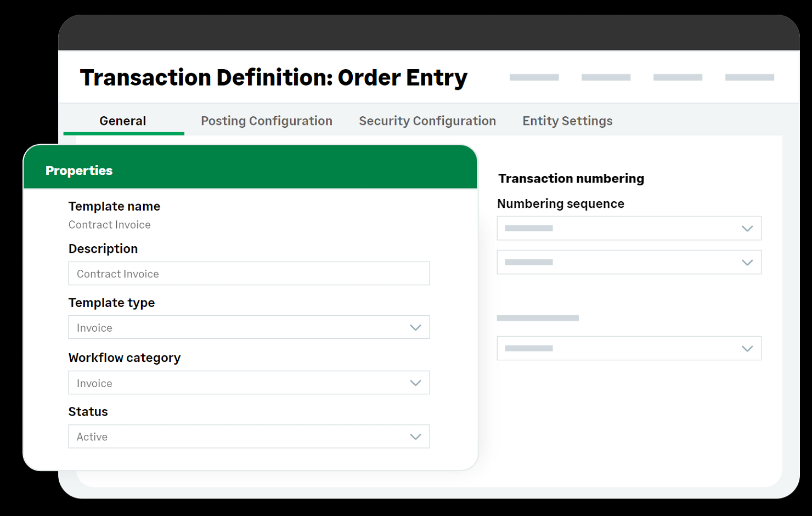Click inside the Description input field
Screen dimensions: 812x516
coord(249,273)
